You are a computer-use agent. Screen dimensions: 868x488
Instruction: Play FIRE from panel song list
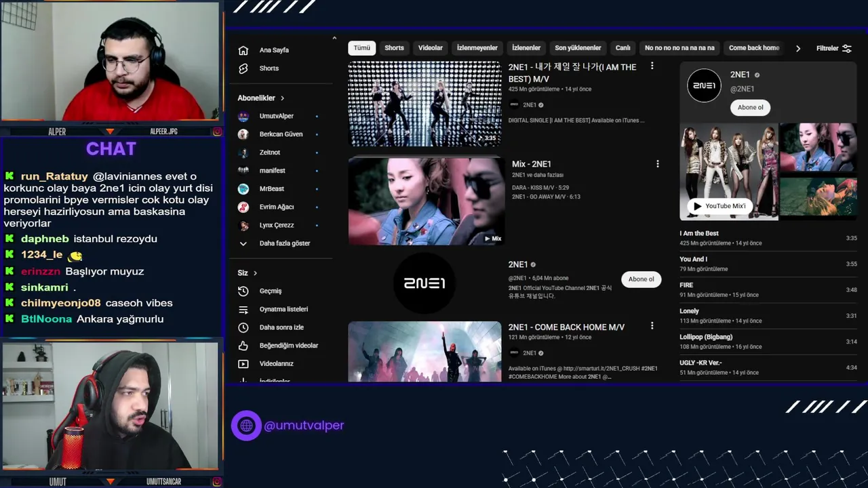[x=768, y=289]
